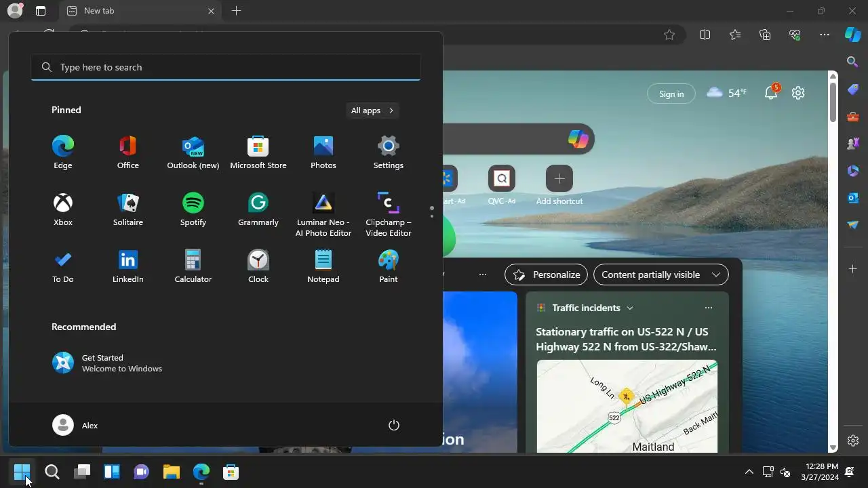The height and width of the screenshot is (488, 868).
Task: Launch Luminar Neo AI Photo Editor
Action: pyautogui.click(x=323, y=215)
